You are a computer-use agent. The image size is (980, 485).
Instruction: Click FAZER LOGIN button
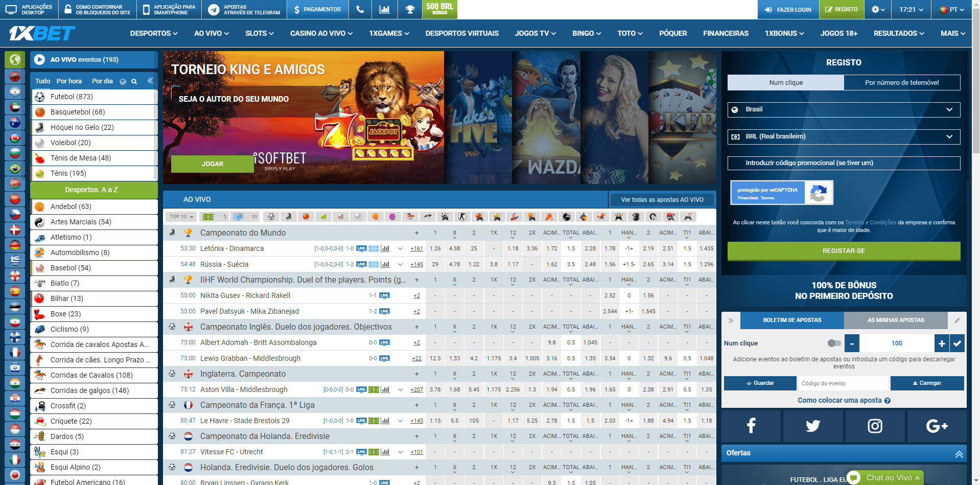pos(788,9)
